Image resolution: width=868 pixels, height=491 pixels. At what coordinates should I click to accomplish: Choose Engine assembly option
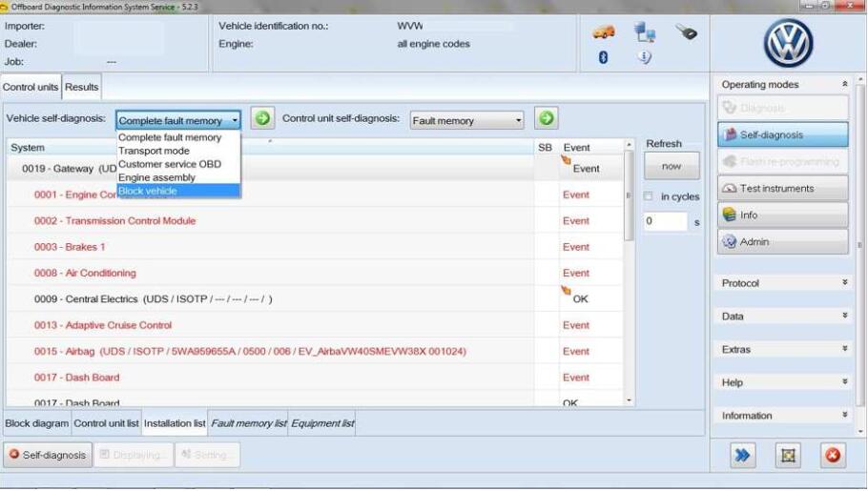(x=178, y=177)
